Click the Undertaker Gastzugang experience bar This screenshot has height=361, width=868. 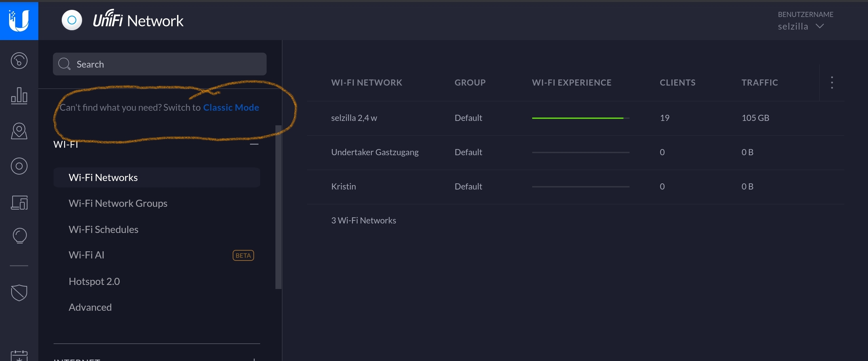coord(581,152)
